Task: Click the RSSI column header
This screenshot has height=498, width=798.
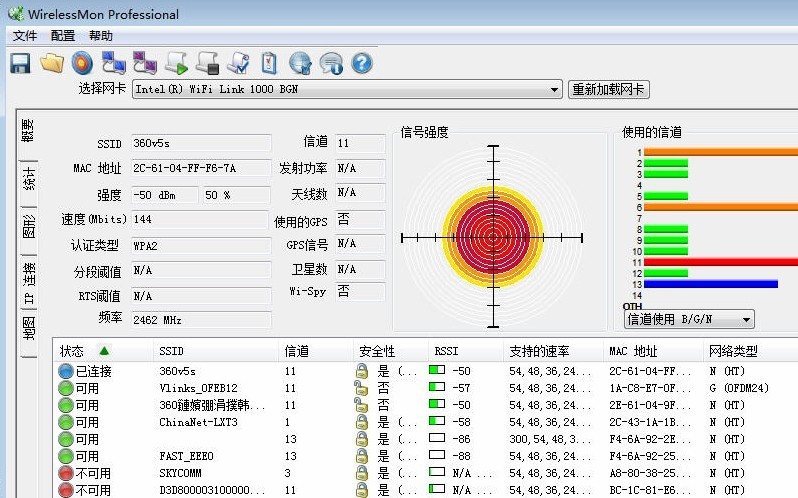Action: pos(466,351)
